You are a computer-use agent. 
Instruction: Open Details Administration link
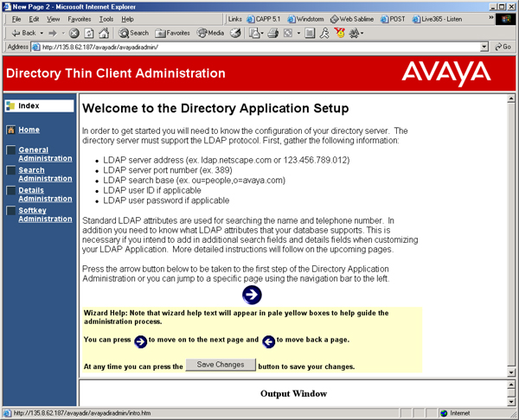pos(45,194)
